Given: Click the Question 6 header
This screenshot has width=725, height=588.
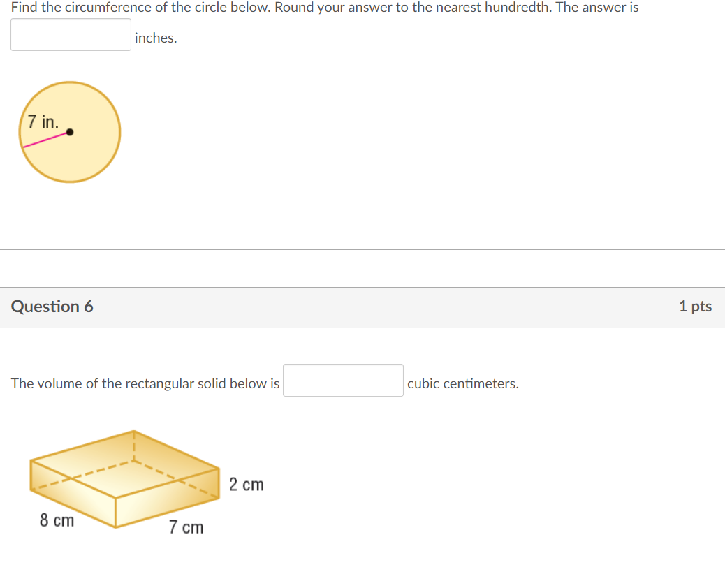Looking at the screenshot, I should (52, 306).
